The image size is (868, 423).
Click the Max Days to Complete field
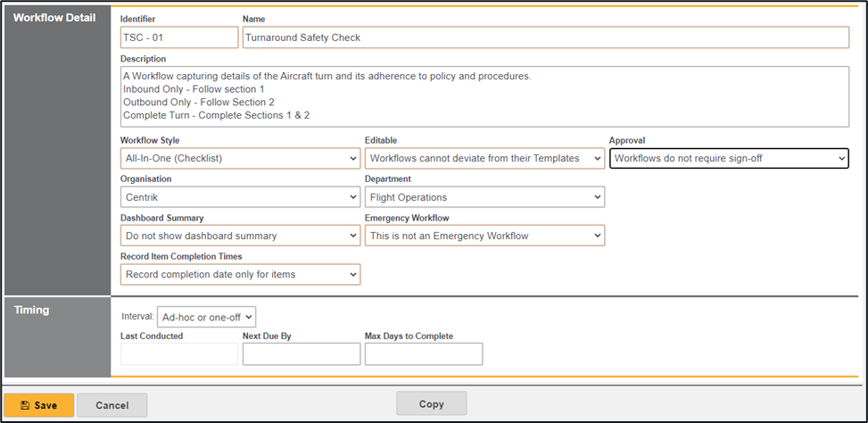pos(424,354)
